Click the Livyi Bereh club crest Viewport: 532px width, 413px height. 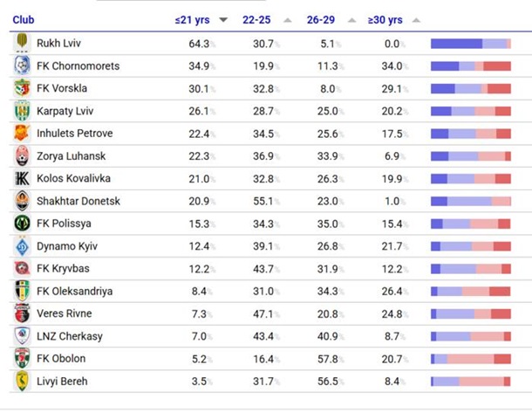[22, 381]
